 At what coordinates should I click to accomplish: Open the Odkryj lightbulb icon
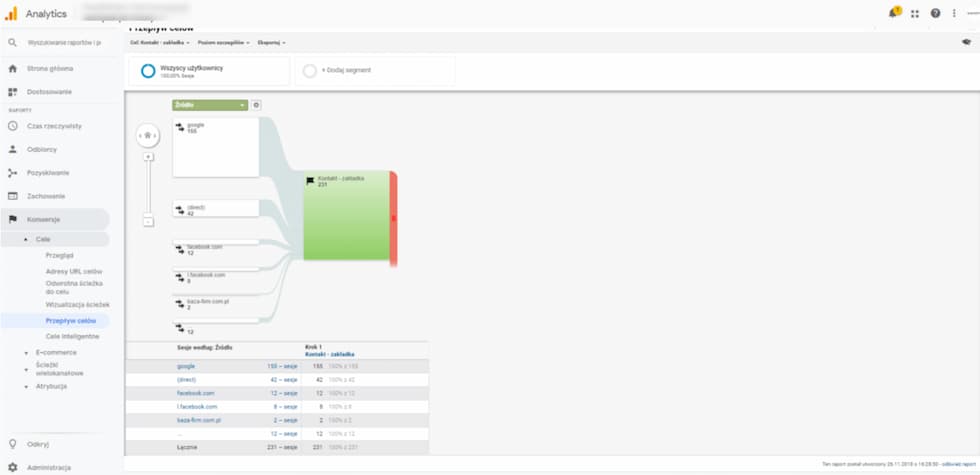point(12,444)
